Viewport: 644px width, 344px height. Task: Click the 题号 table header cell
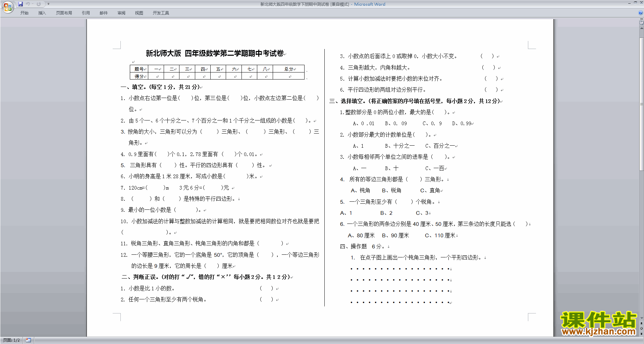coord(139,69)
